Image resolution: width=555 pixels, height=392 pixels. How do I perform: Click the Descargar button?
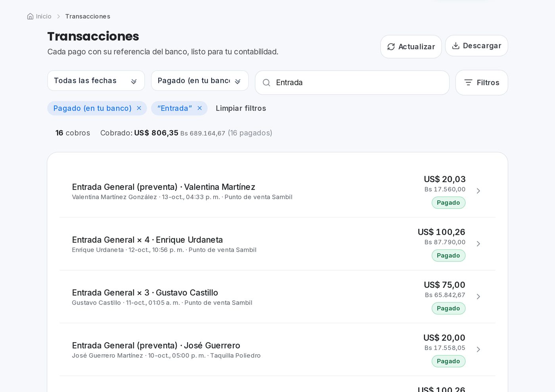tap(477, 46)
